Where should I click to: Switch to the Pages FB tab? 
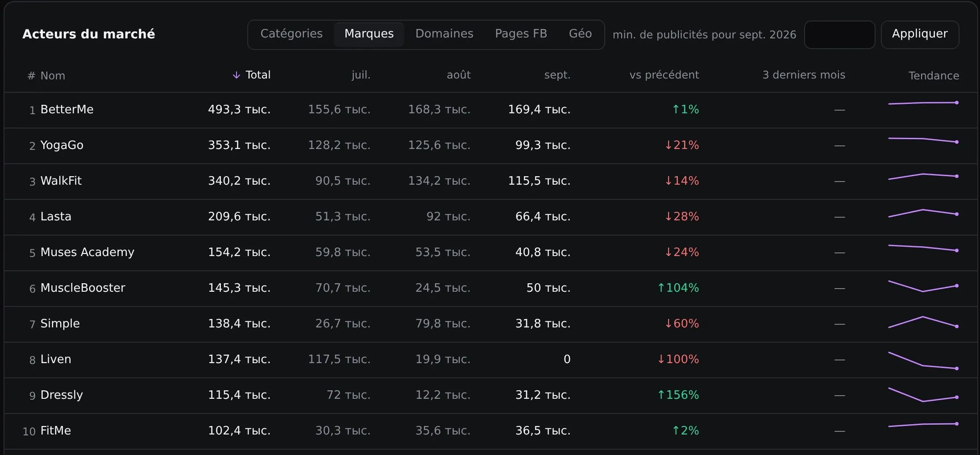[x=521, y=34]
